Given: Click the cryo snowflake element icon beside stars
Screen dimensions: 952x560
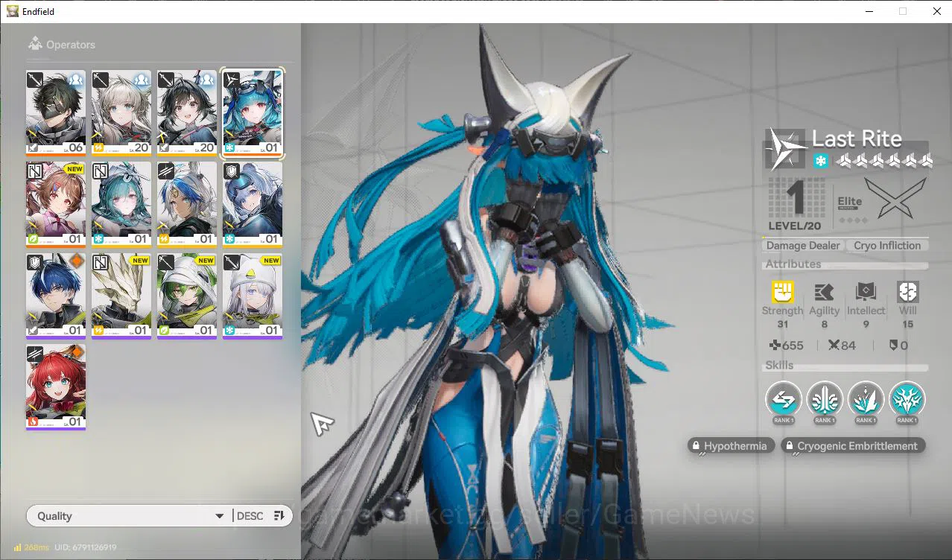Looking at the screenshot, I should tap(820, 161).
